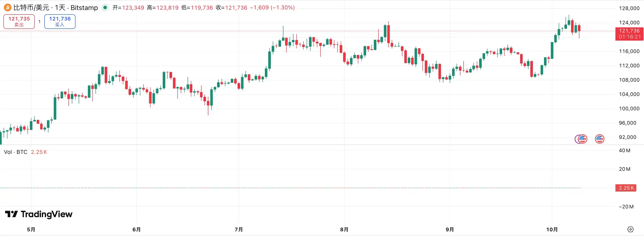This screenshot has width=644, height=236.
Task: Open chart settings via the hexagon icon
Action: click(x=631, y=229)
